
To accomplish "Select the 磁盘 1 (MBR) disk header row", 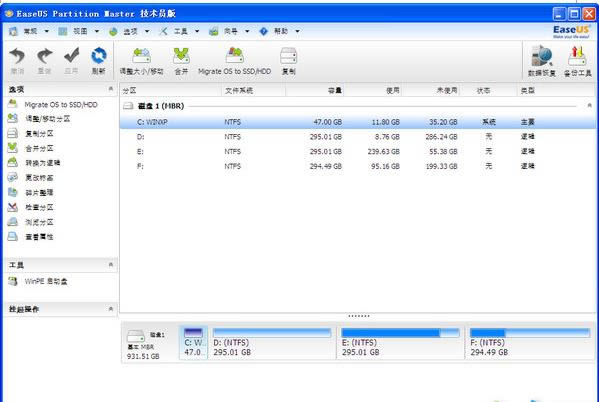I will tap(358, 106).
